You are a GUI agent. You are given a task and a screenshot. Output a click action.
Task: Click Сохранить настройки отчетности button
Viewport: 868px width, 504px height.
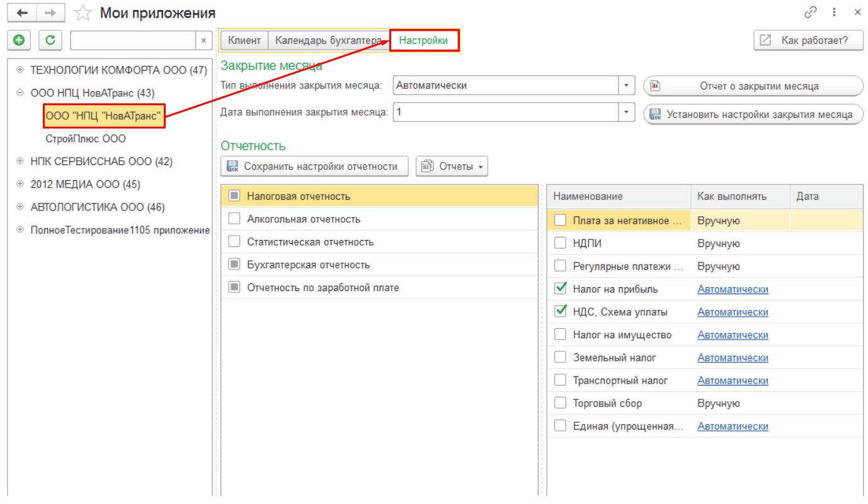point(314,166)
